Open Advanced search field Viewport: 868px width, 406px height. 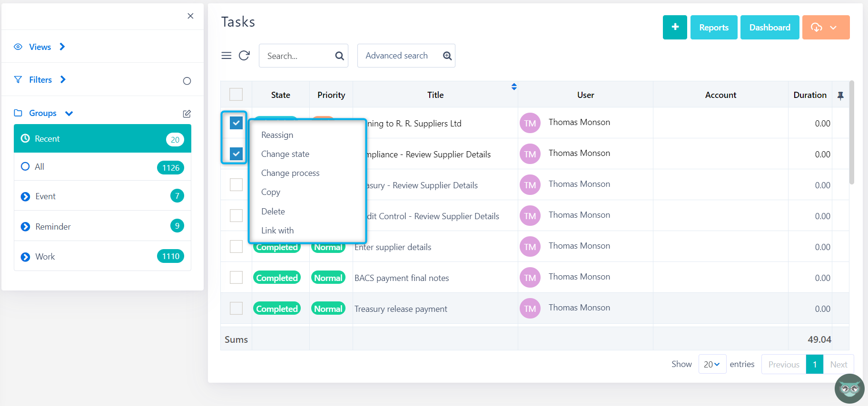click(x=406, y=56)
